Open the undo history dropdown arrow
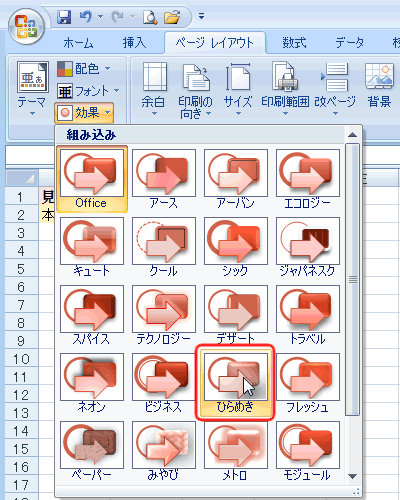The height and width of the screenshot is (500, 400). [x=100, y=17]
